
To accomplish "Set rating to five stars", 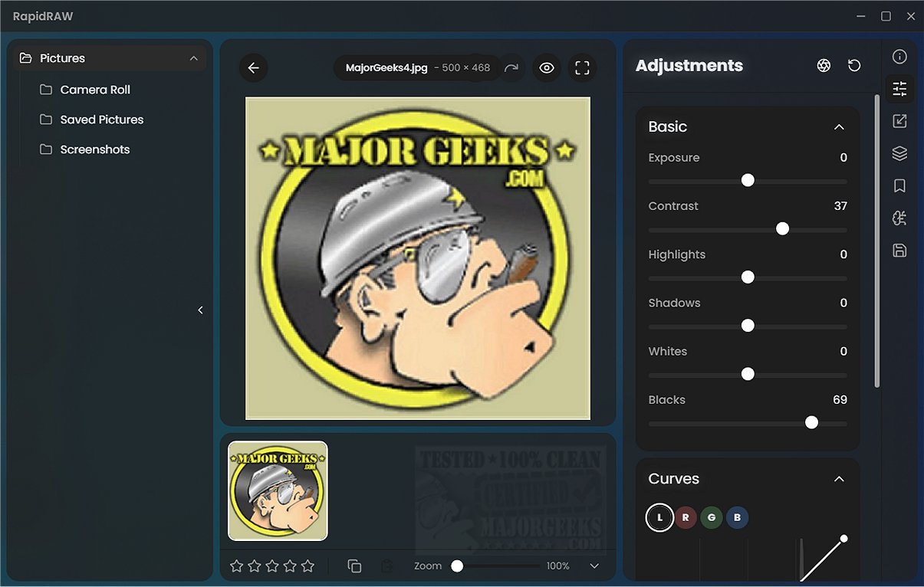I will (x=307, y=566).
